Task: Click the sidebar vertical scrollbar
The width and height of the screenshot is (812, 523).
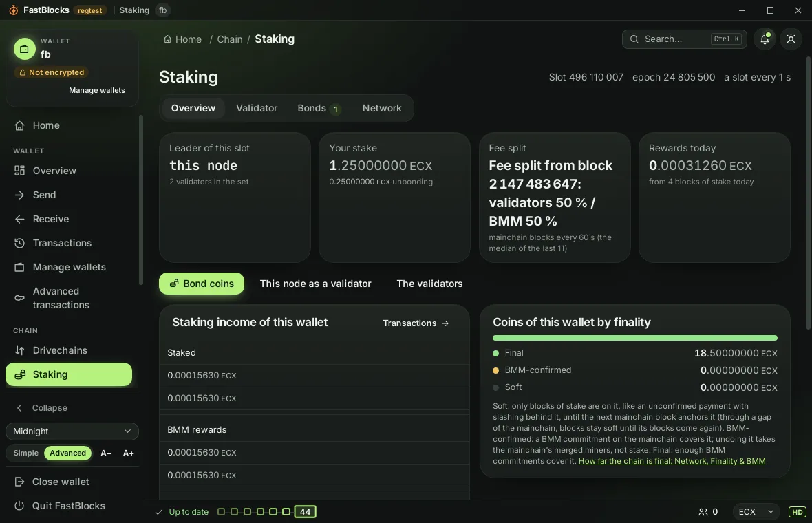Action: click(x=141, y=200)
